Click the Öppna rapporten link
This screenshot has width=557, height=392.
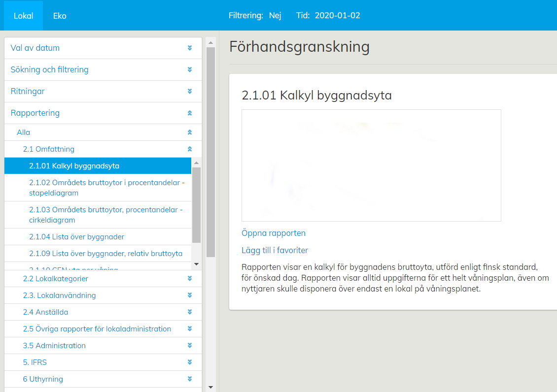274,233
